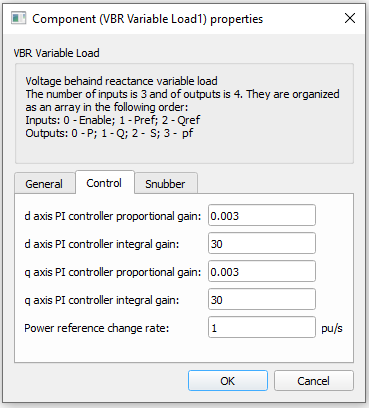Focus the d axis proportional gain field

coord(262,215)
